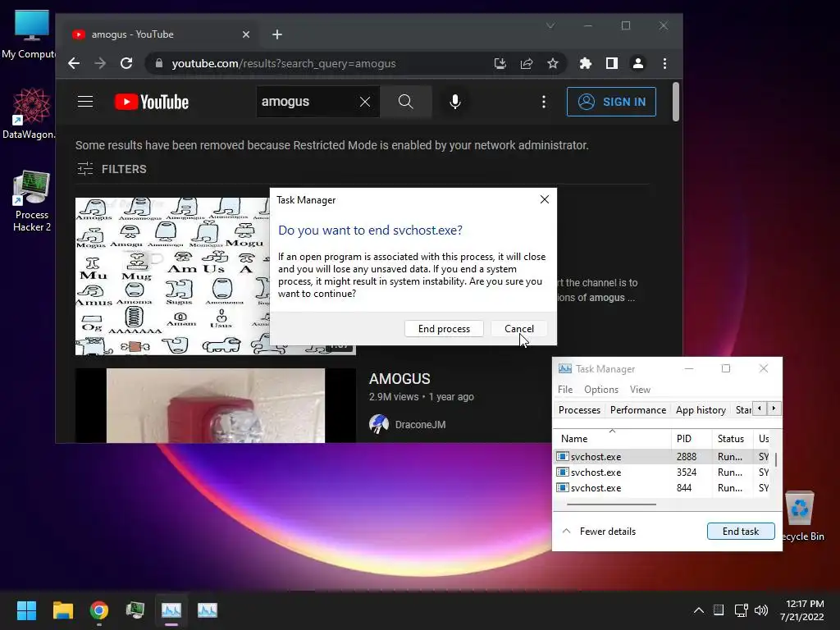Reload the YouTube page
840x630 pixels.
(126, 63)
